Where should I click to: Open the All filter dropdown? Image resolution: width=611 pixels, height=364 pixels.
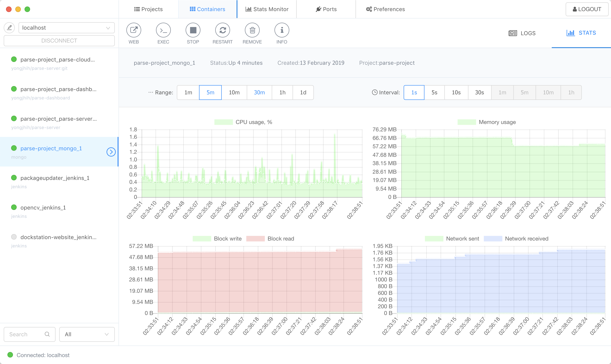(x=87, y=334)
